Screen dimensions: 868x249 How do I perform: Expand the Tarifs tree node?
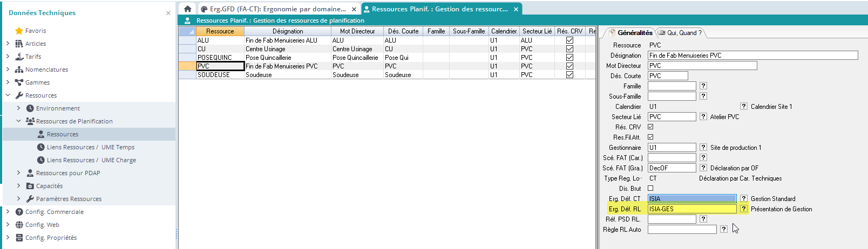(x=8, y=57)
